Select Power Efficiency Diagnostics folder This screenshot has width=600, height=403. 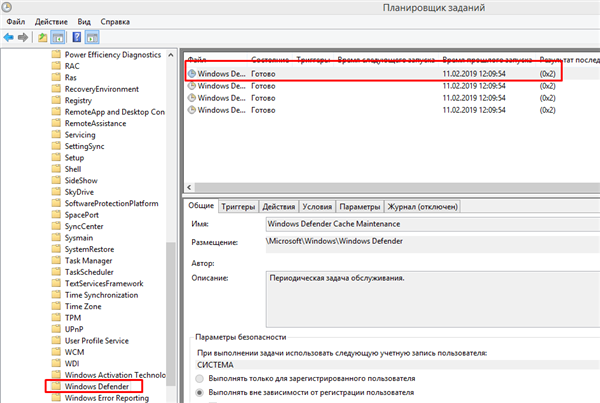click(x=113, y=55)
